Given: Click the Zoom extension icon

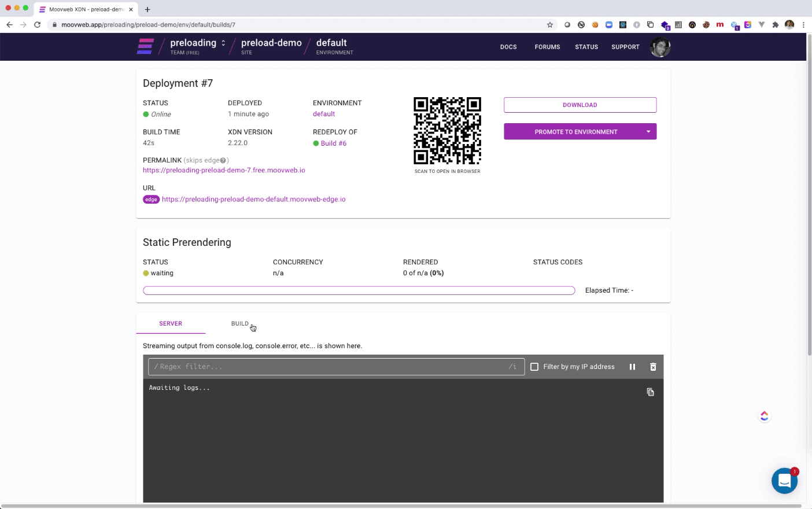Looking at the screenshot, I should pos(609,25).
